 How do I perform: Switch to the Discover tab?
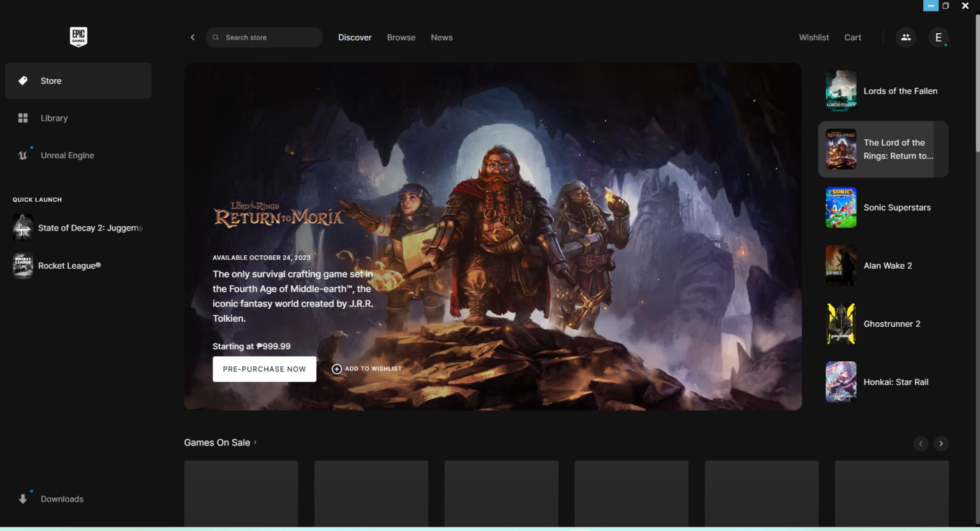tap(355, 37)
